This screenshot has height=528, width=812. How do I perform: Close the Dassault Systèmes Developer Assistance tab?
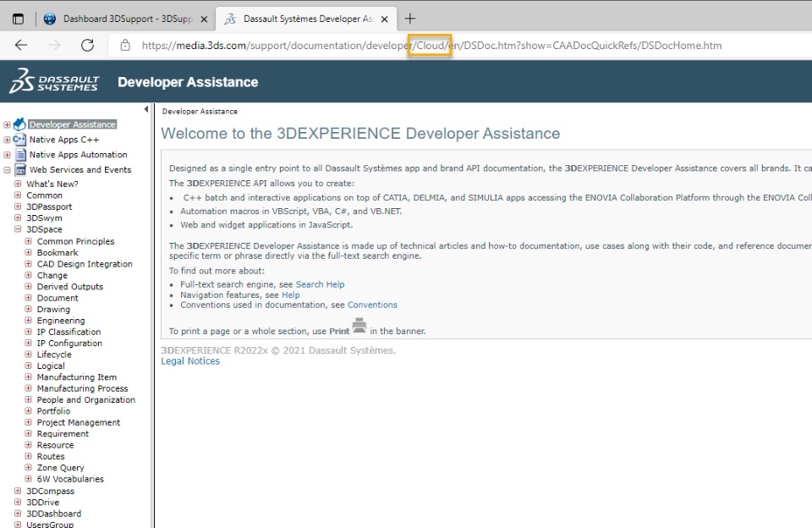click(384, 19)
